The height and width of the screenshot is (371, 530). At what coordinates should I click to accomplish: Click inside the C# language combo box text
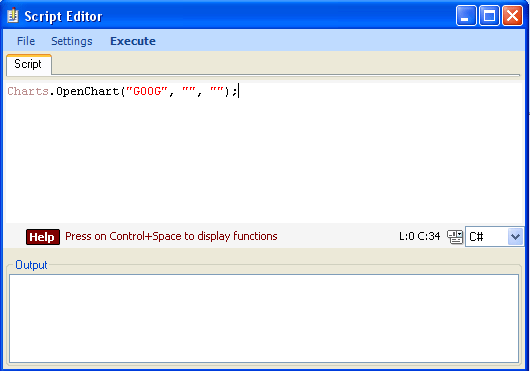[x=487, y=237]
